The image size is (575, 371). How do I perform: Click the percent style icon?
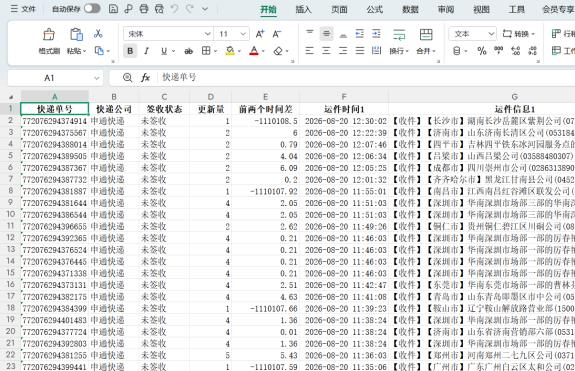pyautogui.click(x=482, y=51)
